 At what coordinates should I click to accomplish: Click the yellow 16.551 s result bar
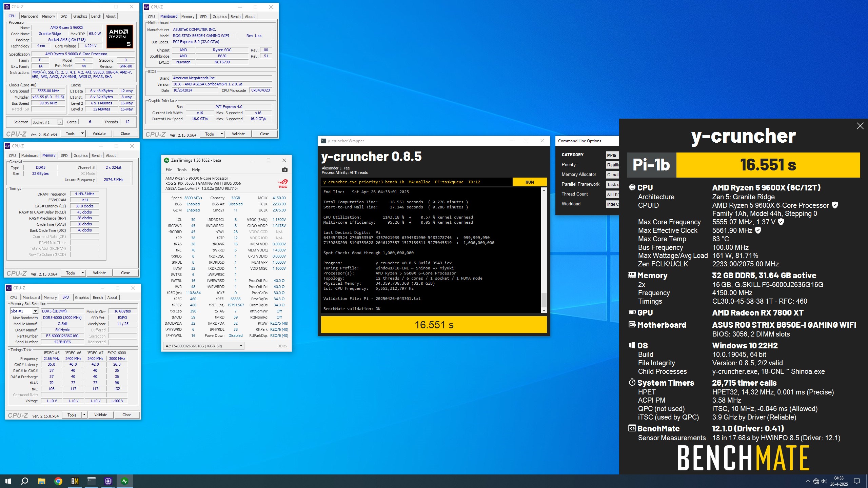click(x=434, y=325)
